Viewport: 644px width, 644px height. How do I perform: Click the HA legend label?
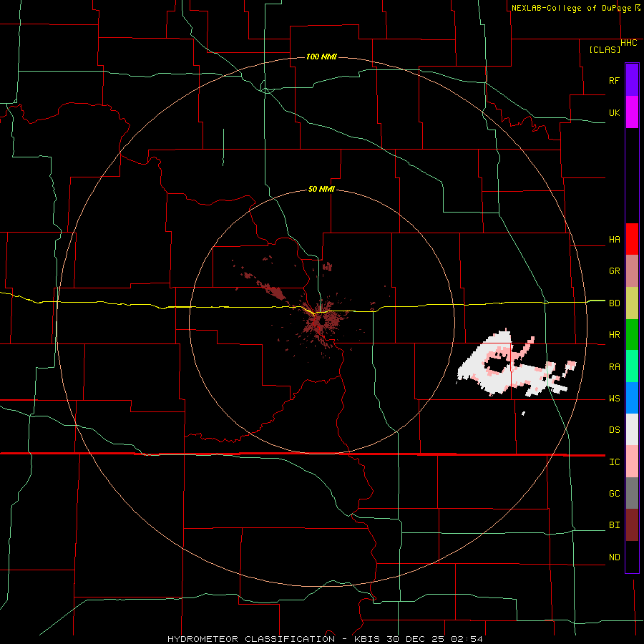614,240
